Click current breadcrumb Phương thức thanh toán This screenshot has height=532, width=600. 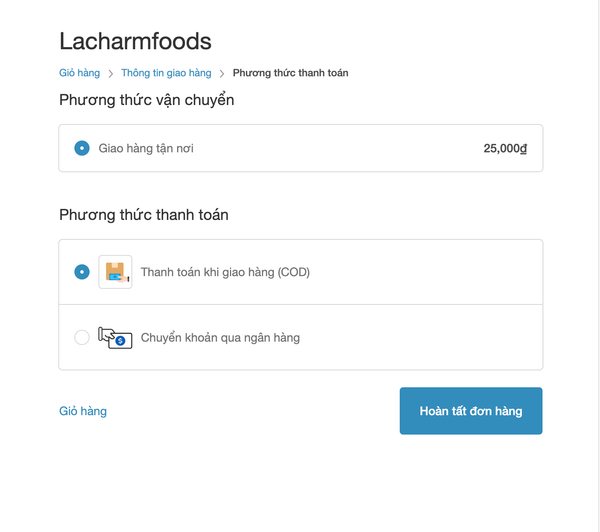click(x=290, y=73)
